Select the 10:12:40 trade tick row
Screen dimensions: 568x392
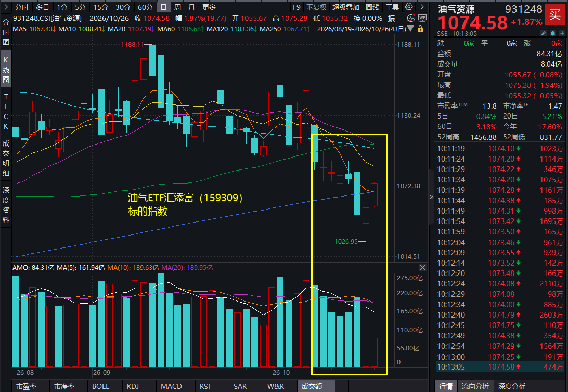click(500, 315)
